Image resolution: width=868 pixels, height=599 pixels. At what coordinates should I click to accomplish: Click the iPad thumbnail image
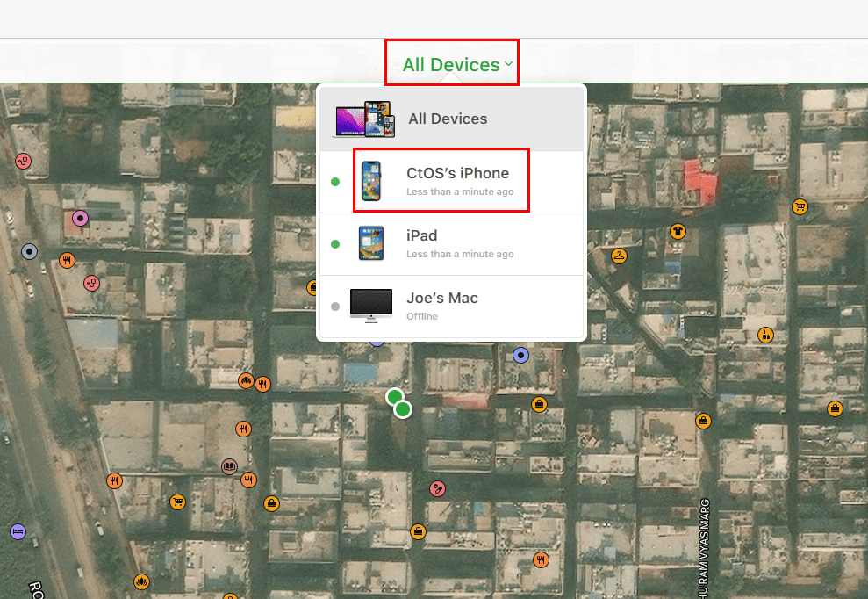[x=371, y=242]
